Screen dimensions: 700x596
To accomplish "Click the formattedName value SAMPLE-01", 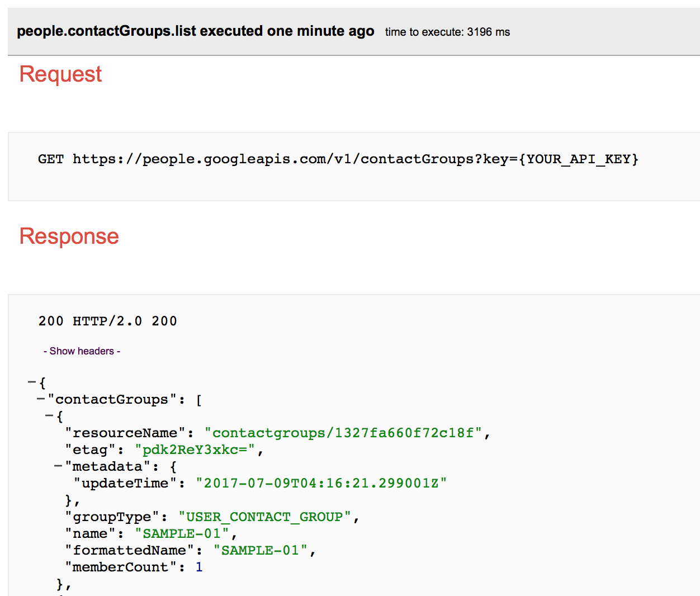I will click(260, 550).
